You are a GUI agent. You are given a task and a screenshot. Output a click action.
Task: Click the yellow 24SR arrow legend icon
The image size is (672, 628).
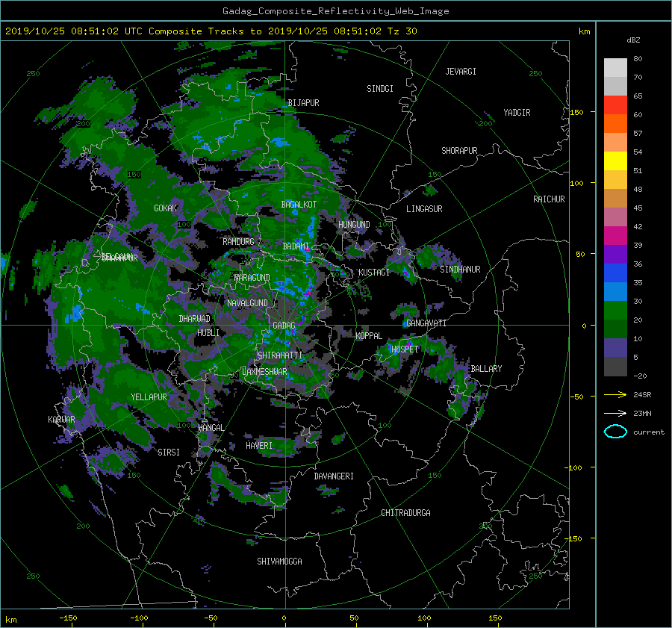pos(615,394)
